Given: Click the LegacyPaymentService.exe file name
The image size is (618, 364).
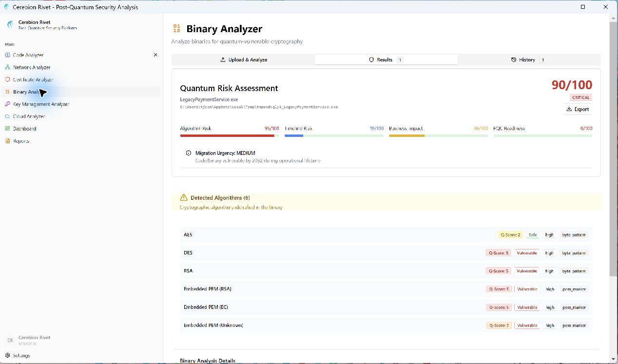Looking at the screenshot, I should tap(209, 99).
